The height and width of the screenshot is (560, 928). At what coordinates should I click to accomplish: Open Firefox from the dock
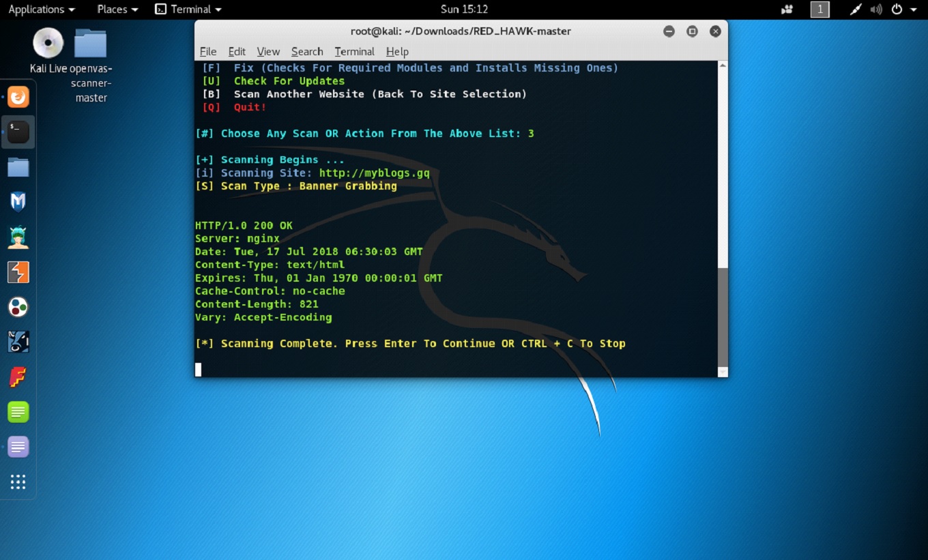pyautogui.click(x=18, y=97)
